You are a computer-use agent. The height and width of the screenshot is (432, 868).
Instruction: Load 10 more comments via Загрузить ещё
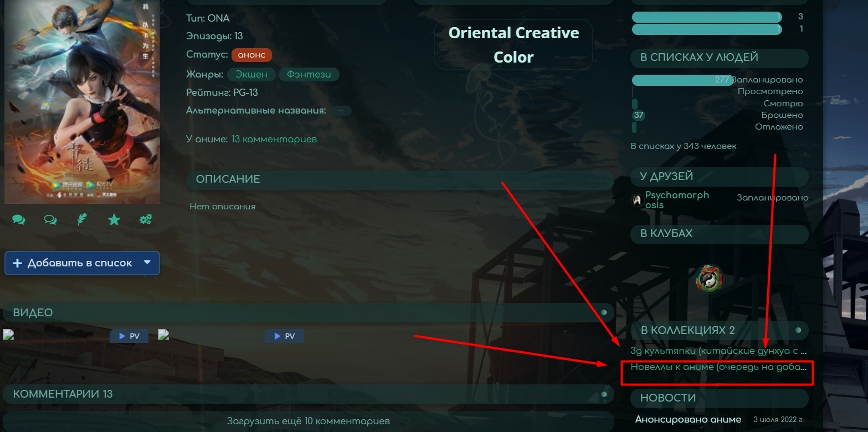309,421
